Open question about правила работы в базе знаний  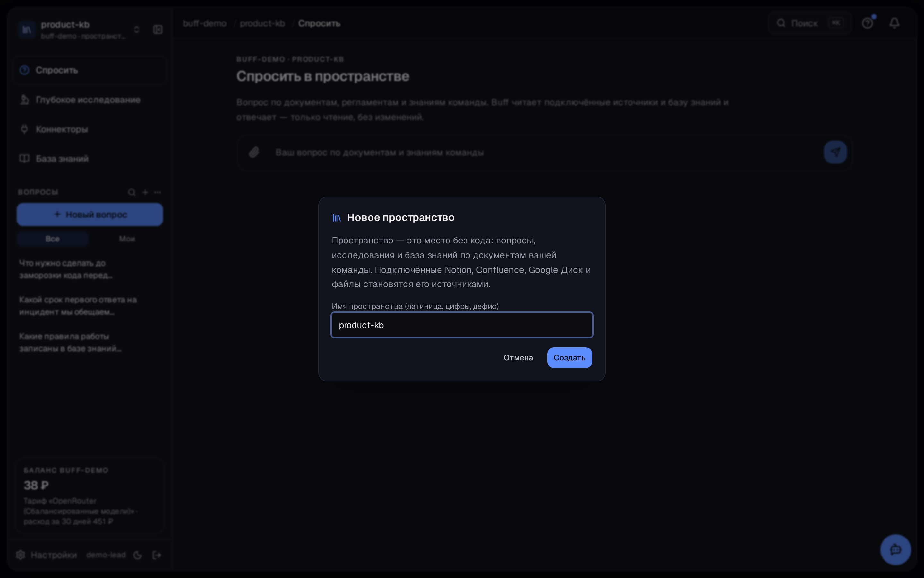(90, 343)
